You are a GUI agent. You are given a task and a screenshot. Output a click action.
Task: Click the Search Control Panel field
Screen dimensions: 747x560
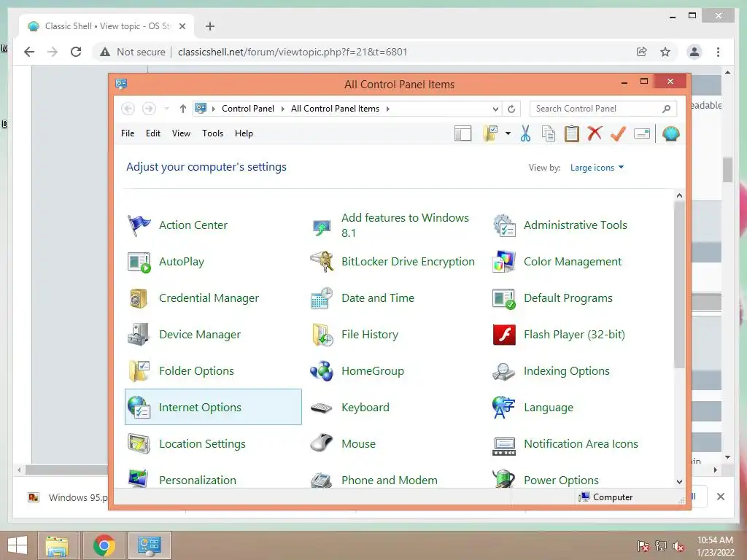coord(603,109)
